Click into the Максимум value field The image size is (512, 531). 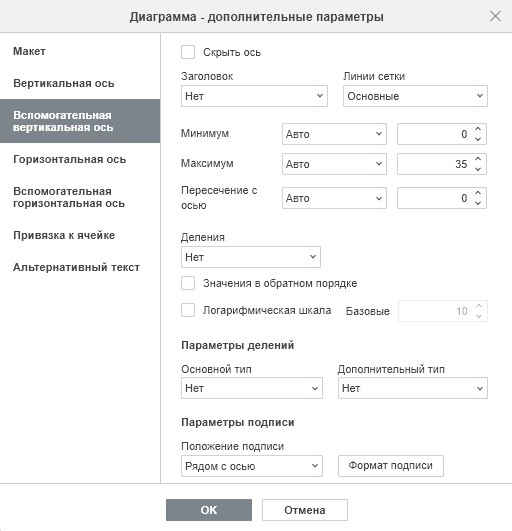click(x=435, y=164)
